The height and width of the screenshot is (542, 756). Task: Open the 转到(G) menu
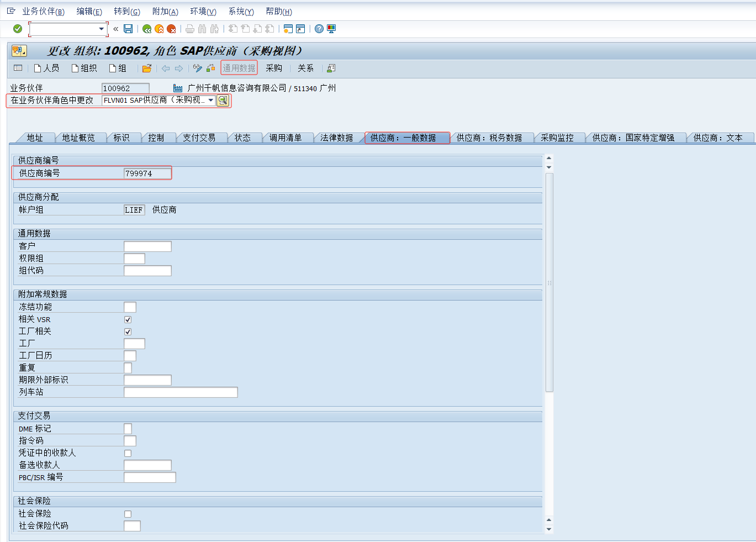[127, 11]
